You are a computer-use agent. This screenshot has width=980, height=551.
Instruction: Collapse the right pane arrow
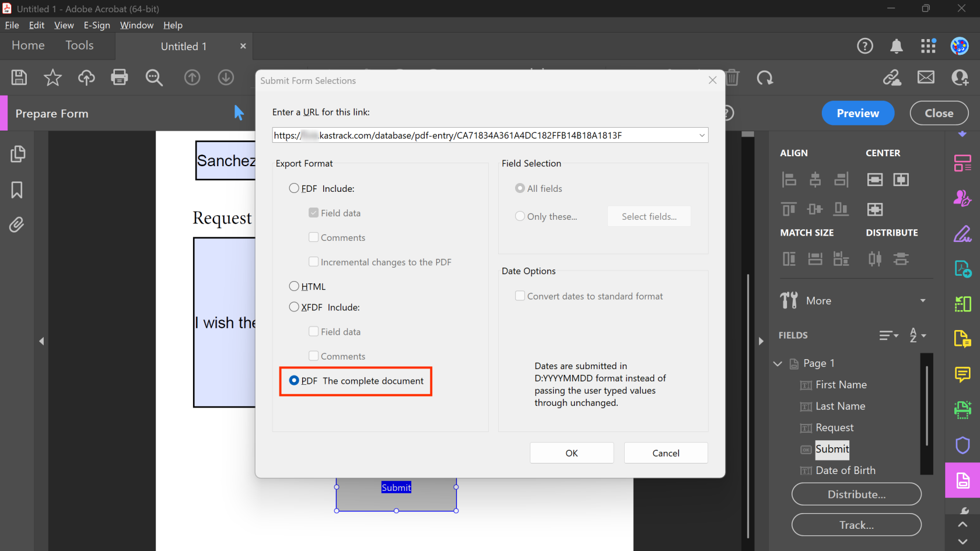click(x=761, y=341)
